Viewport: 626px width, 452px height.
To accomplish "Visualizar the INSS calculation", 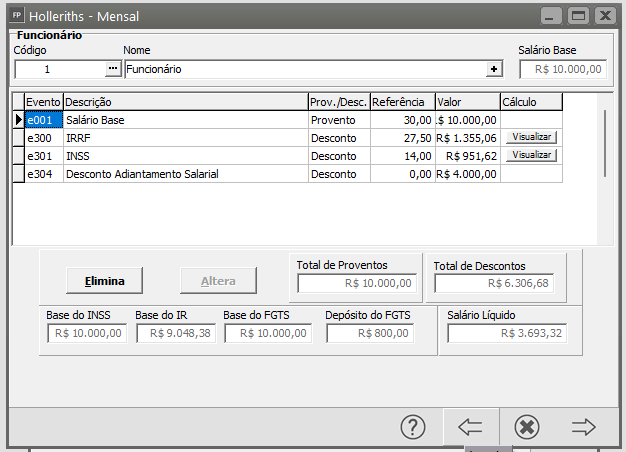I will tap(531, 155).
